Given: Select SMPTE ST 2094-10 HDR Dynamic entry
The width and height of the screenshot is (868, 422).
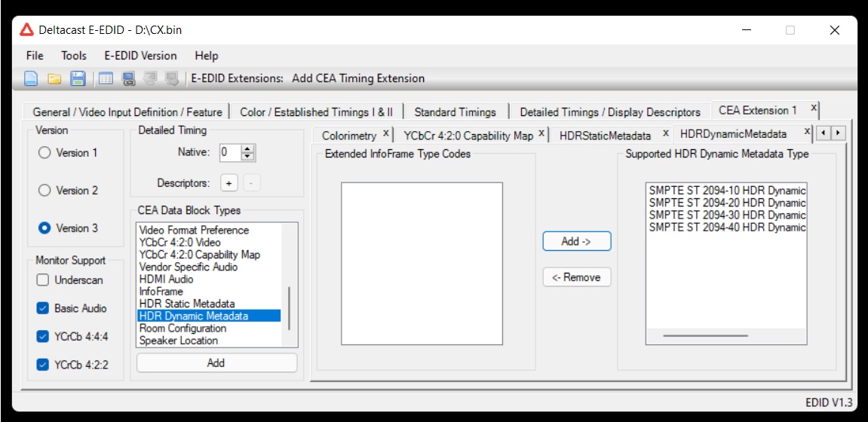Looking at the screenshot, I should click(727, 190).
